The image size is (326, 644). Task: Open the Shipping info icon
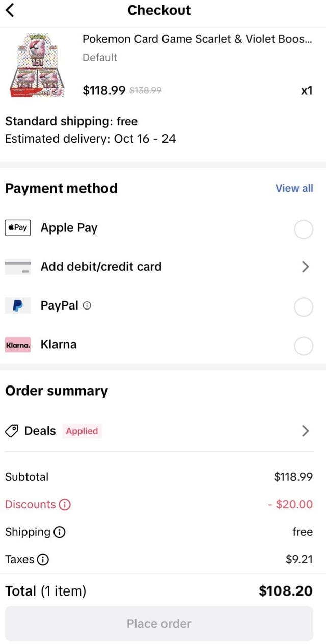tap(60, 532)
